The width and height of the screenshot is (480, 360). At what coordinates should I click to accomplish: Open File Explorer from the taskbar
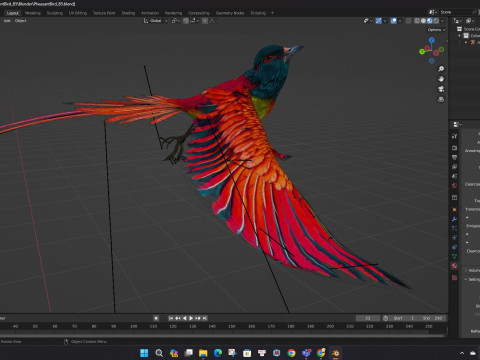coord(203,353)
